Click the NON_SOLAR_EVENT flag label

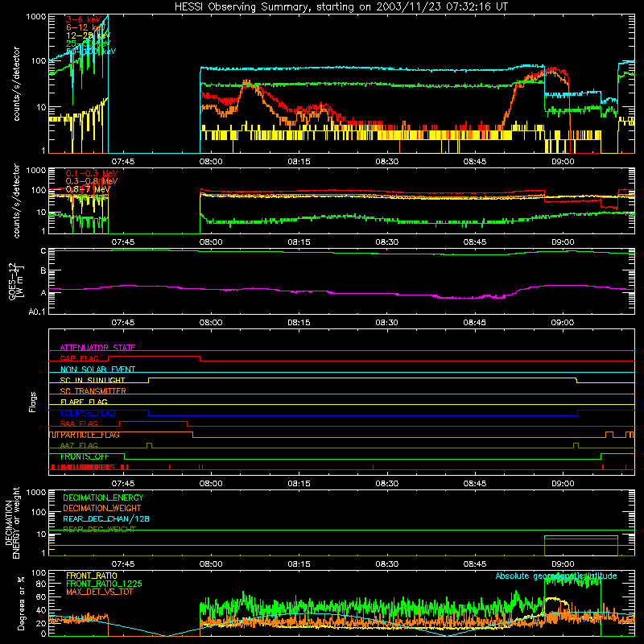(97, 369)
